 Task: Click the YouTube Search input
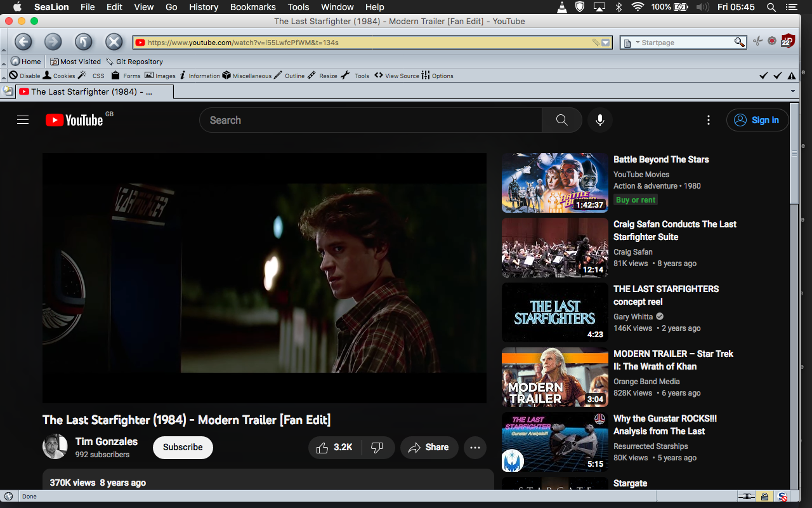point(370,120)
